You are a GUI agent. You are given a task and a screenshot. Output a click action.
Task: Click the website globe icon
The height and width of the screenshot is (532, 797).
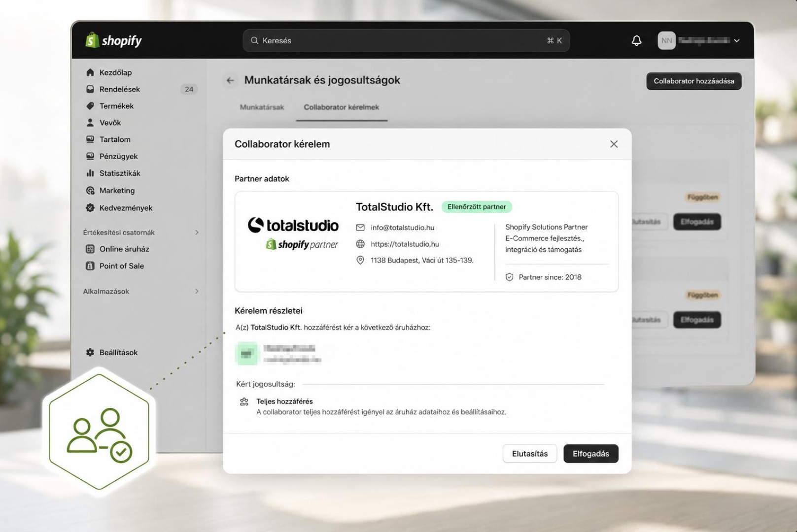point(360,244)
